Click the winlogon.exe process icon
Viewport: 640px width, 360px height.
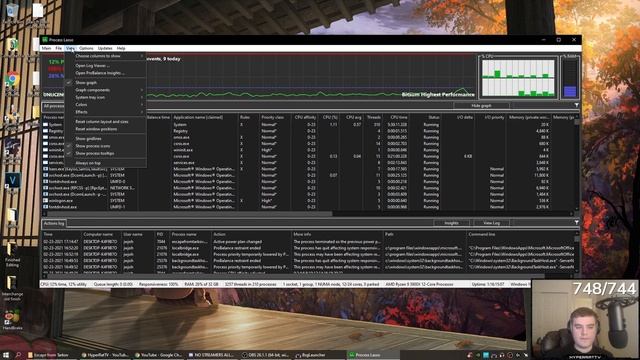(45, 200)
